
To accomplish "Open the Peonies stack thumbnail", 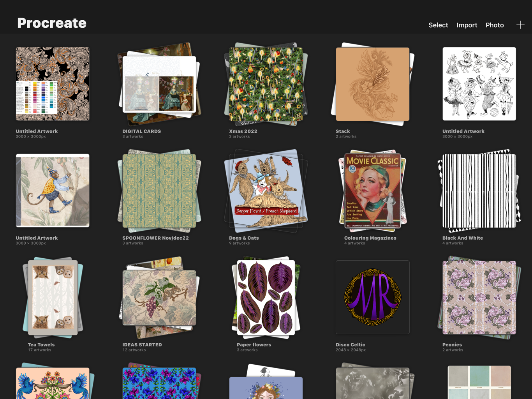I will point(479,297).
